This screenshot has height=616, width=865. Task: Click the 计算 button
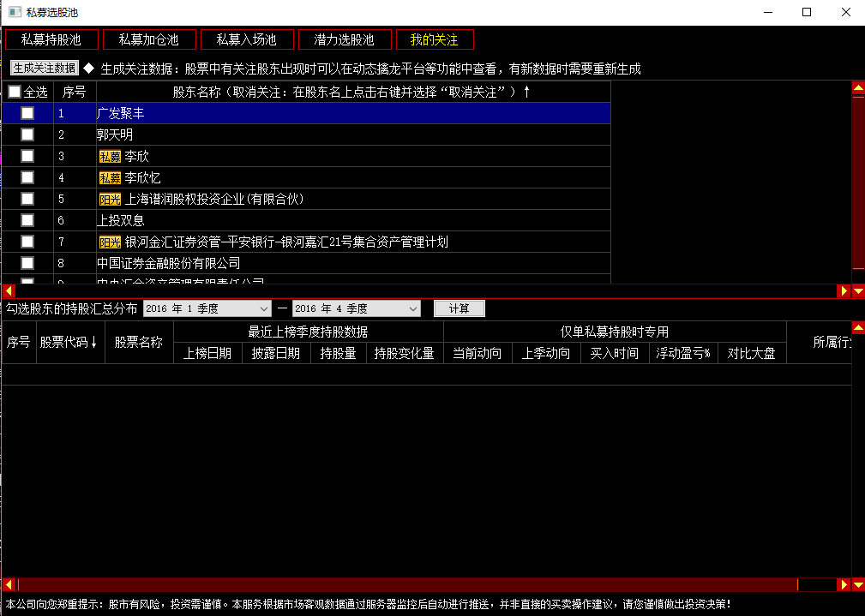click(459, 308)
